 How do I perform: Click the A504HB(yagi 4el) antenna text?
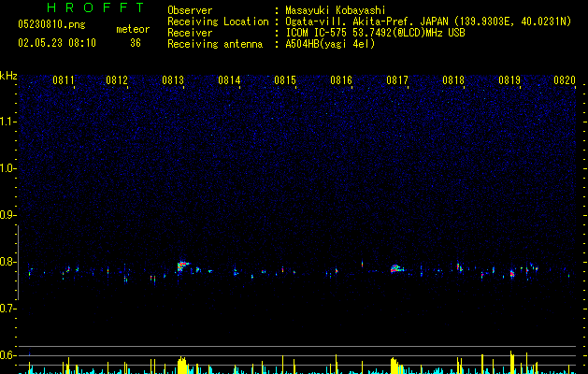[330, 44]
